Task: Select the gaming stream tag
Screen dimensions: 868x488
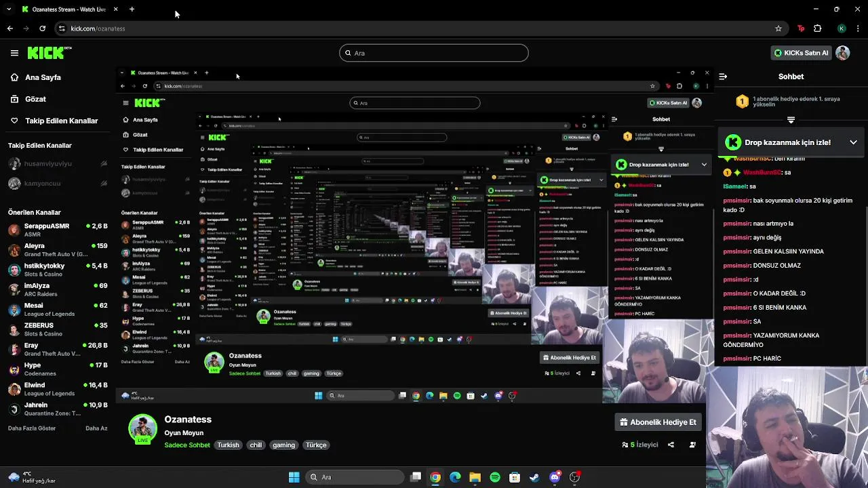Action: point(283,445)
